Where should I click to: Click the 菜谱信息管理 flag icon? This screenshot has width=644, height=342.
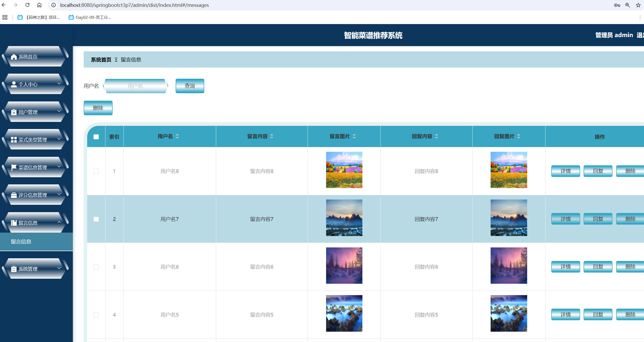click(x=14, y=167)
